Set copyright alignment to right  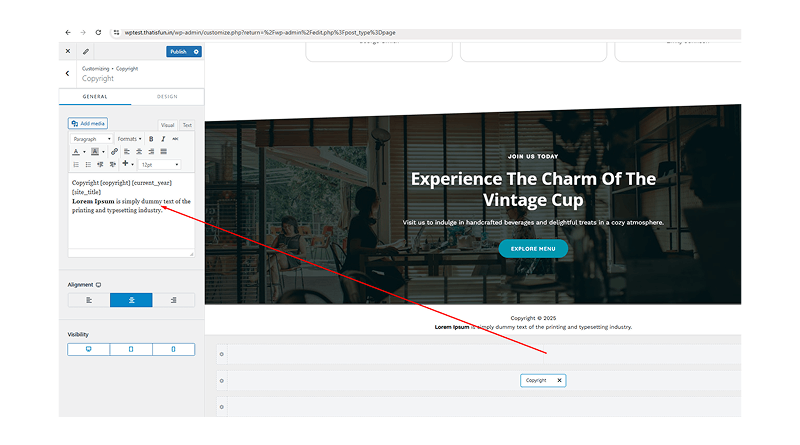point(173,300)
